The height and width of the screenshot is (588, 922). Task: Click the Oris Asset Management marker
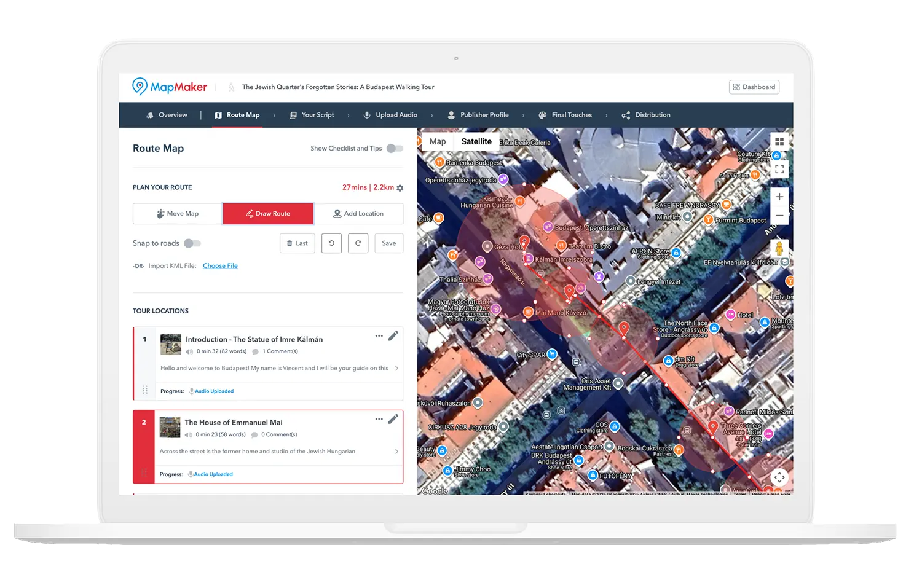[618, 383]
